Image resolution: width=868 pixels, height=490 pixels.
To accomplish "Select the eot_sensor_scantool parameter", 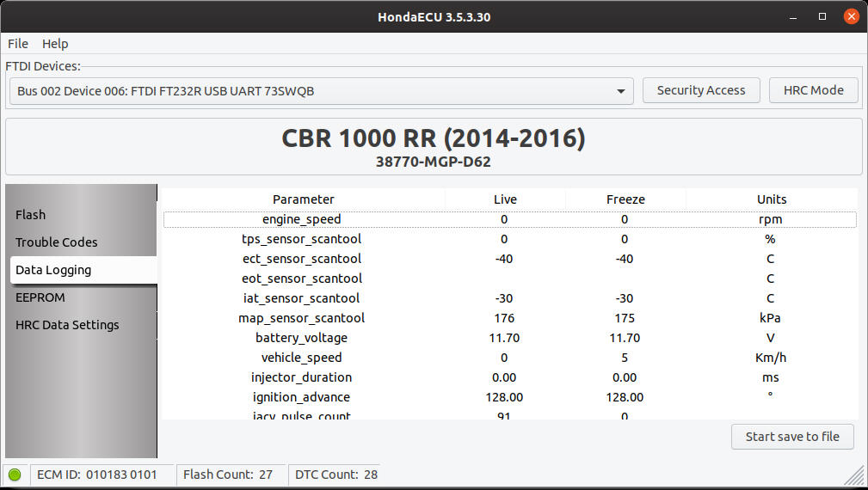I will click(302, 279).
